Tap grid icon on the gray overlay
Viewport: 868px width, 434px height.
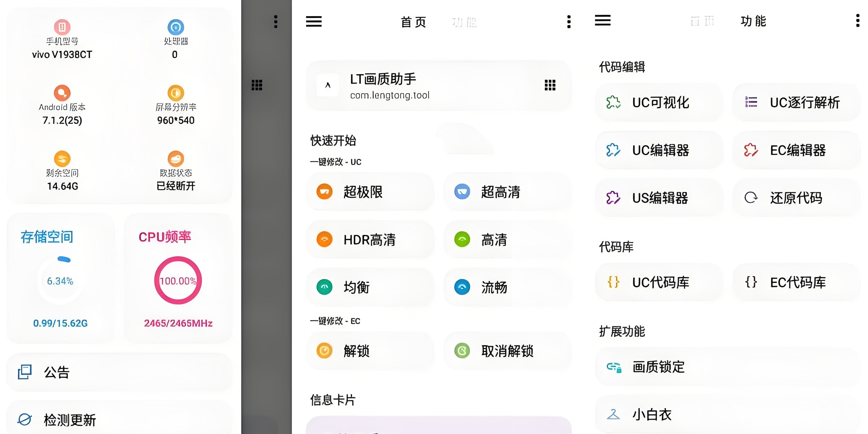click(x=257, y=85)
